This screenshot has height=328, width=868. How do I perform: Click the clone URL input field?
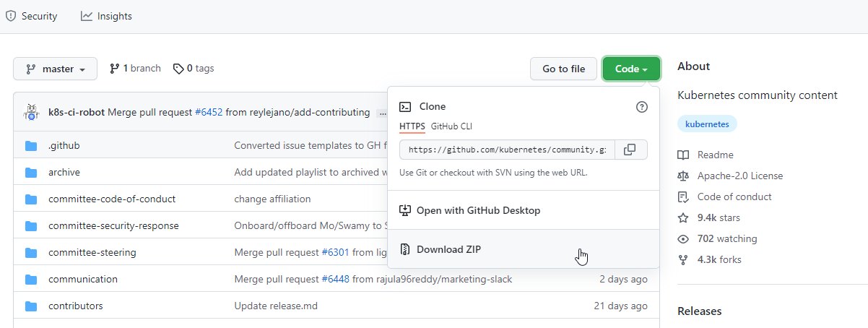coord(507,150)
